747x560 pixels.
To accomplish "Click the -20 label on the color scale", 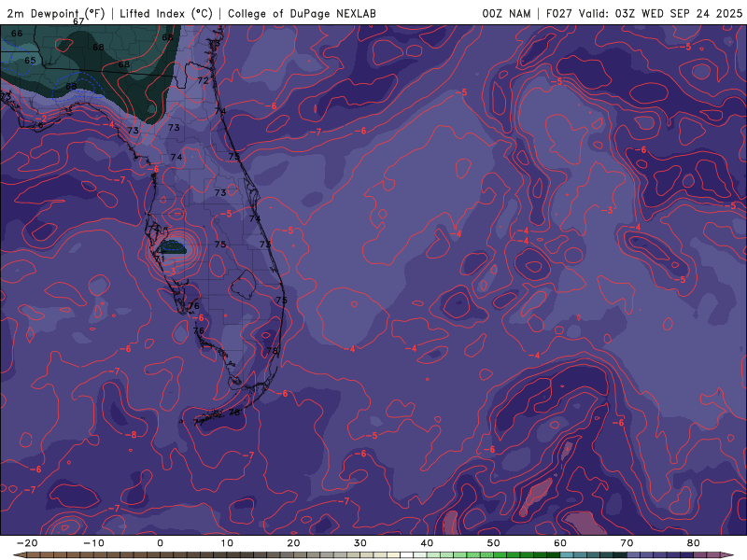I will coord(27,543).
